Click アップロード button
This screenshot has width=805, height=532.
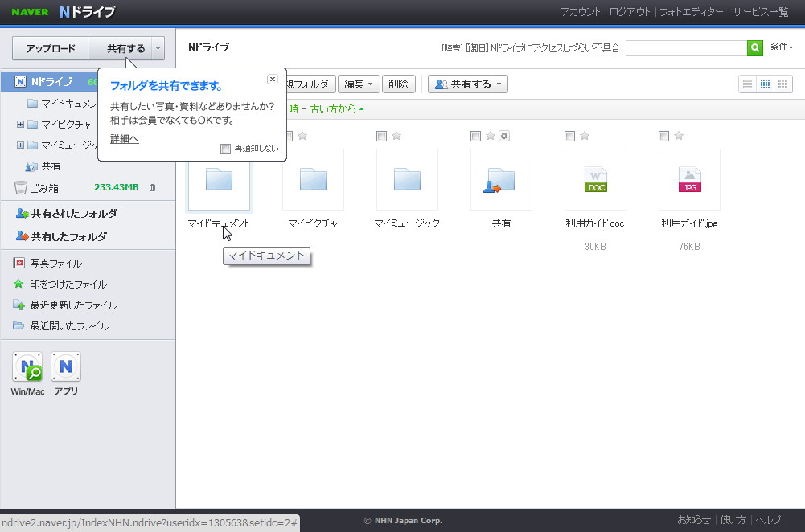pos(51,49)
